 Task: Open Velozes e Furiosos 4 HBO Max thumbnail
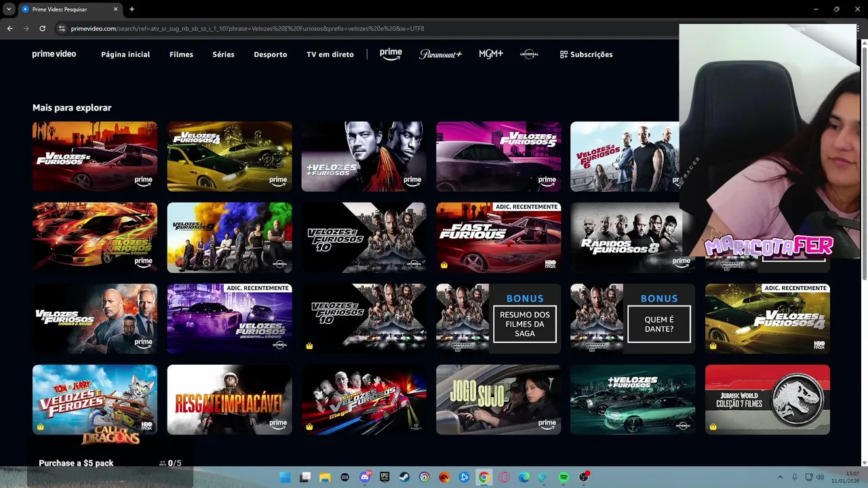click(x=768, y=319)
